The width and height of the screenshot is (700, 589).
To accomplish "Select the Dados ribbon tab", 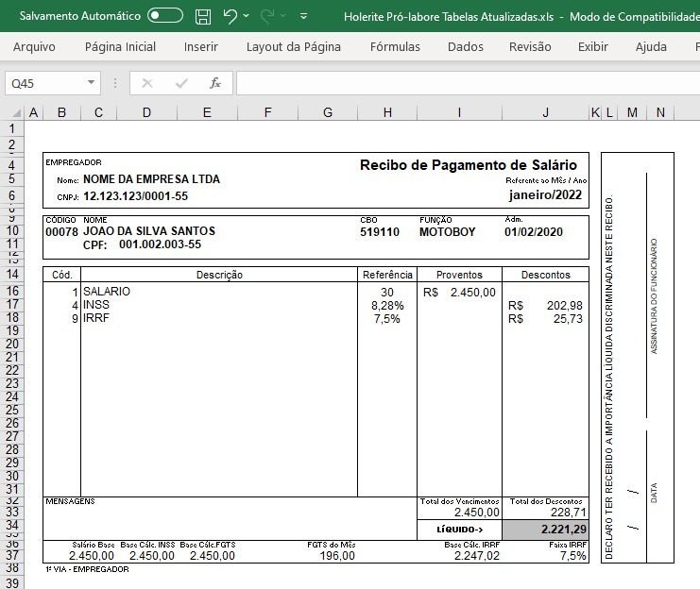I will click(x=466, y=47).
